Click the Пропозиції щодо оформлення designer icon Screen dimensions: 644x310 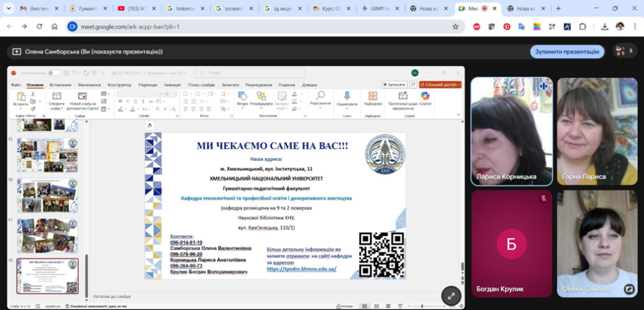coord(402,96)
